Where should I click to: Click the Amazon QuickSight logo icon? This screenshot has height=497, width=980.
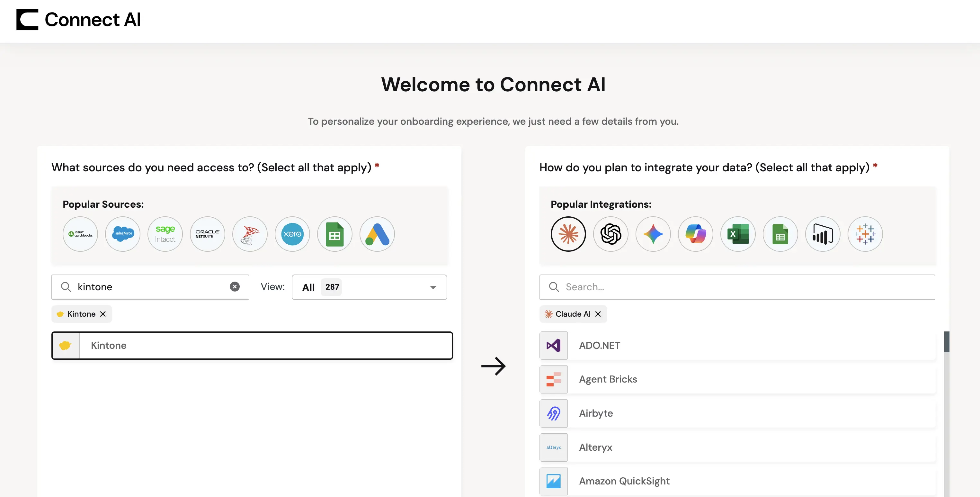click(554, 481)
